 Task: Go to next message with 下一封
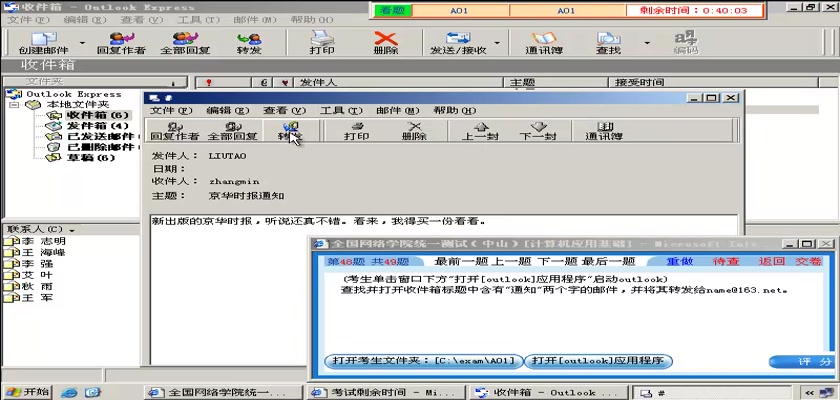538,131
